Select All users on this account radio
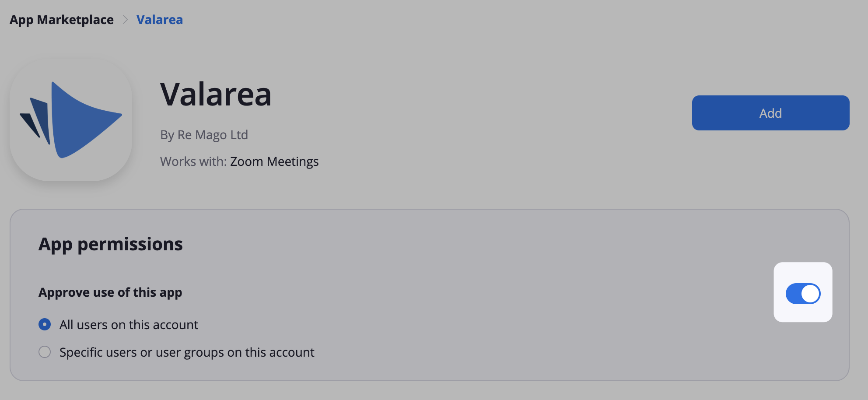 [45, 324]
